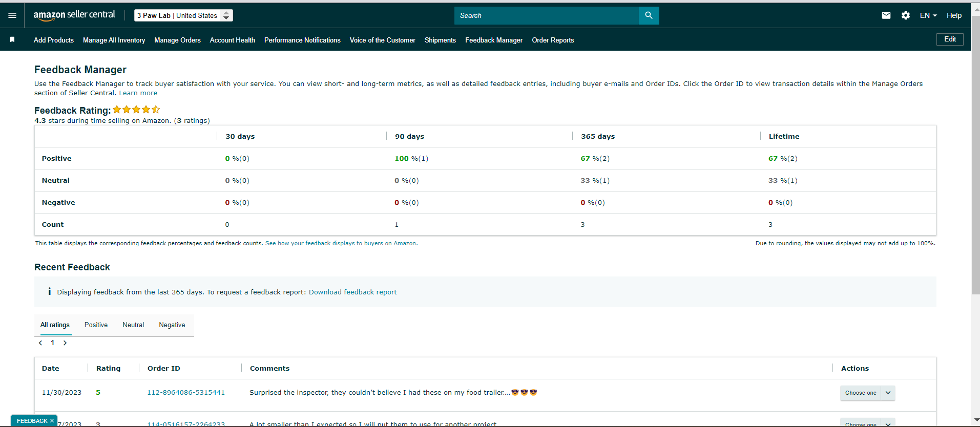Screen dimensions: 980x427
Task: Open Download feedback report link
Action: (352, 292)
